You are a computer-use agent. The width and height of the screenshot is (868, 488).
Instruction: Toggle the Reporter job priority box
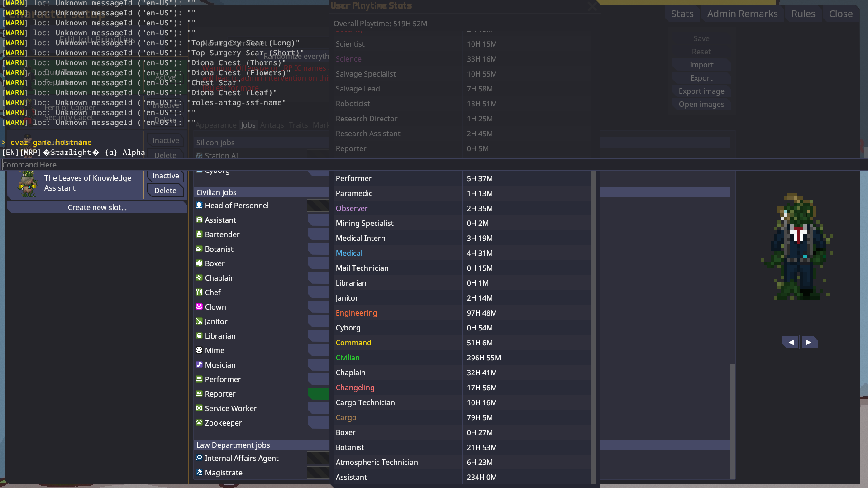(x=318, y=394)
